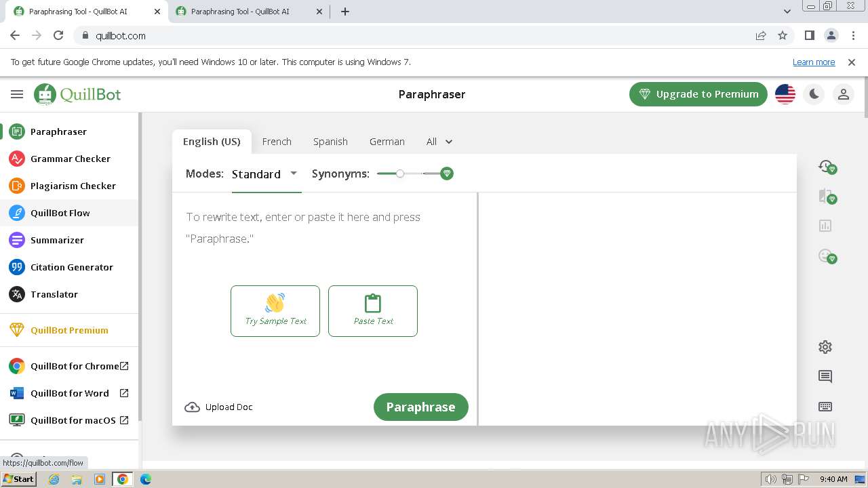Open the user account profile icon

click(x=844, y=94)
